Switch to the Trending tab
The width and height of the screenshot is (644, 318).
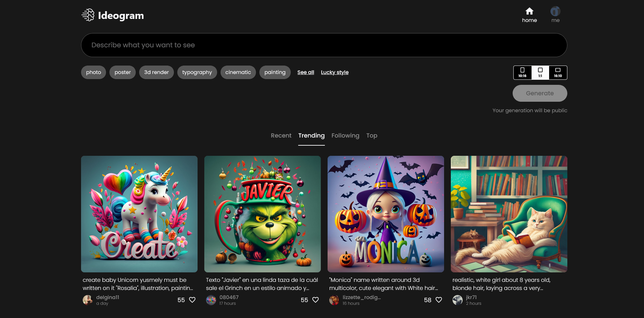311,136
